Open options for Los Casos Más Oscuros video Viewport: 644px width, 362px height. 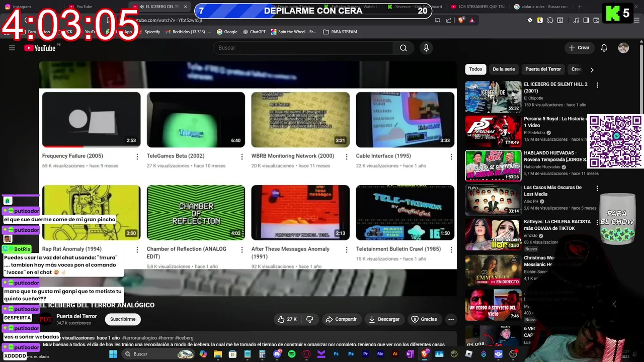point(597,188)
